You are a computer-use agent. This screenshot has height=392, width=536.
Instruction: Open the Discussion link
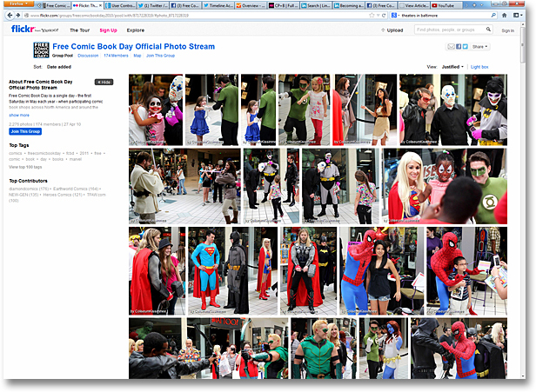[88, 56]
